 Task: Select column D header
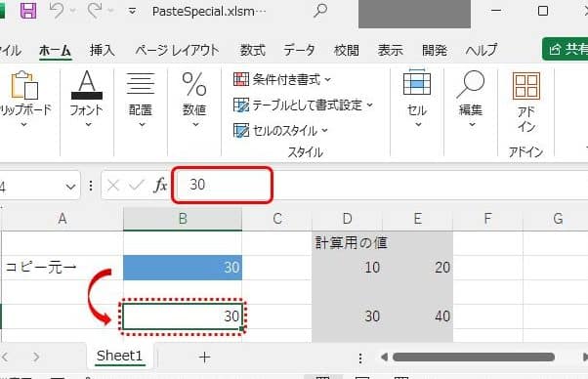click(x=348, y=219)
